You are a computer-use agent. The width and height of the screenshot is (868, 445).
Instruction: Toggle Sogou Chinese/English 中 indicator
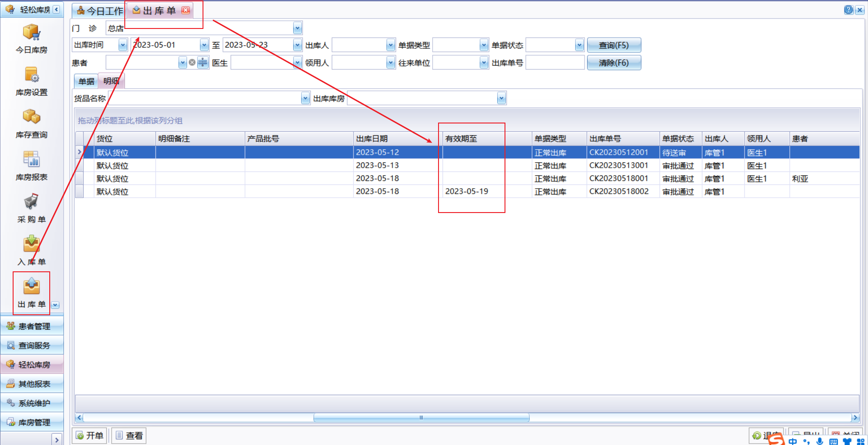tap(793, 441)
